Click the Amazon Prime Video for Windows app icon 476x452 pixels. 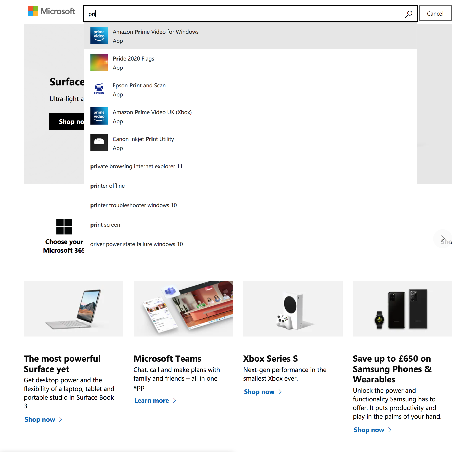99,36
